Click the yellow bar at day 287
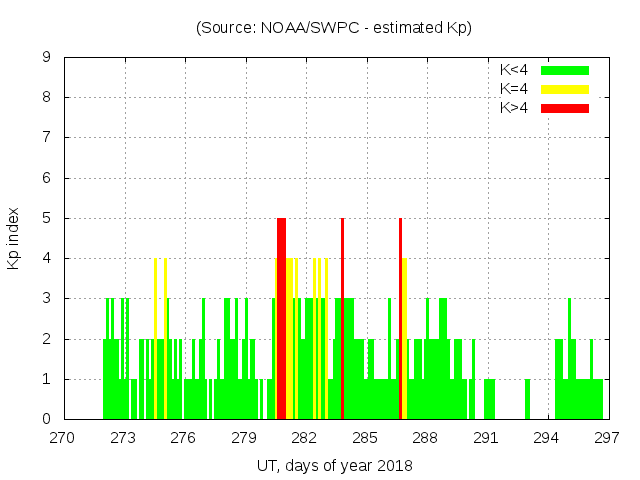640x480 pixels. 404,340
